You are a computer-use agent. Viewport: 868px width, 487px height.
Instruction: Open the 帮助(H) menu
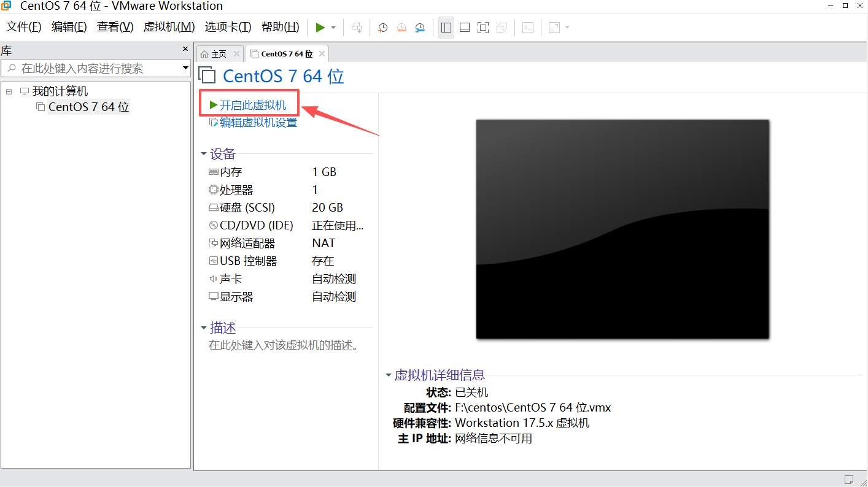[281, 27]
